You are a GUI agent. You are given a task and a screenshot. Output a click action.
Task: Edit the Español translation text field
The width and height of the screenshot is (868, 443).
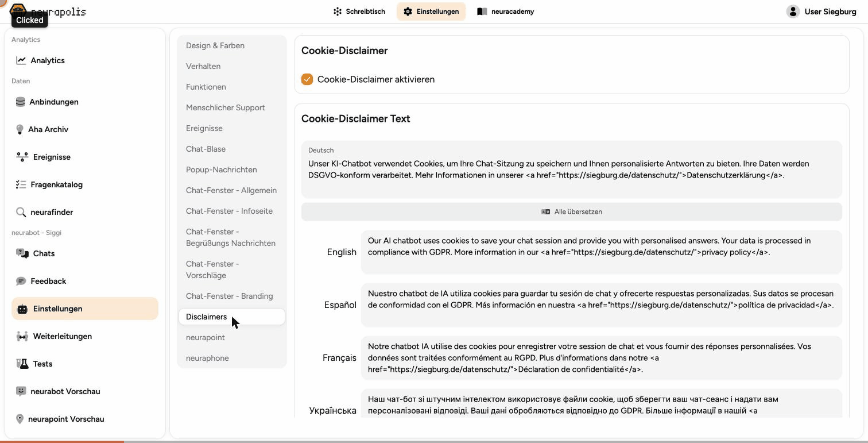(x=602, y=305)
